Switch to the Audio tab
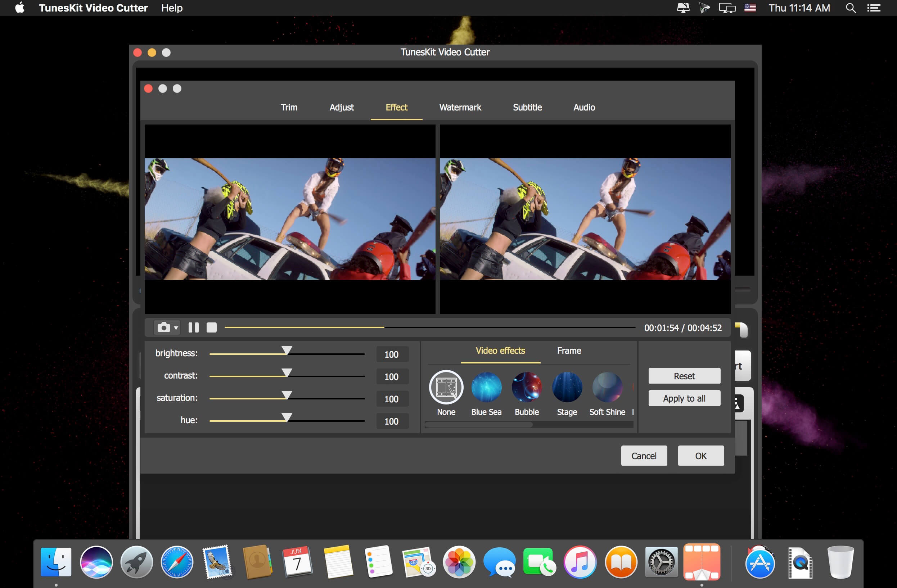 click(x=585, y=107)
